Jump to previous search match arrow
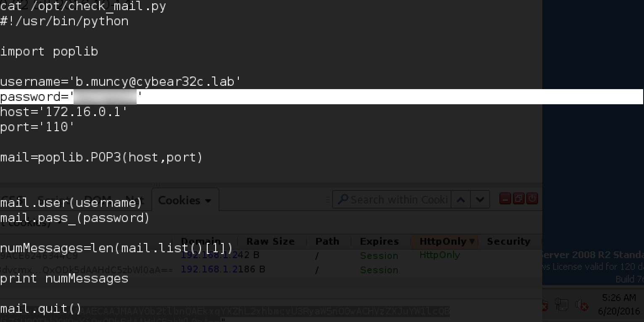 [x=461, y=199]
